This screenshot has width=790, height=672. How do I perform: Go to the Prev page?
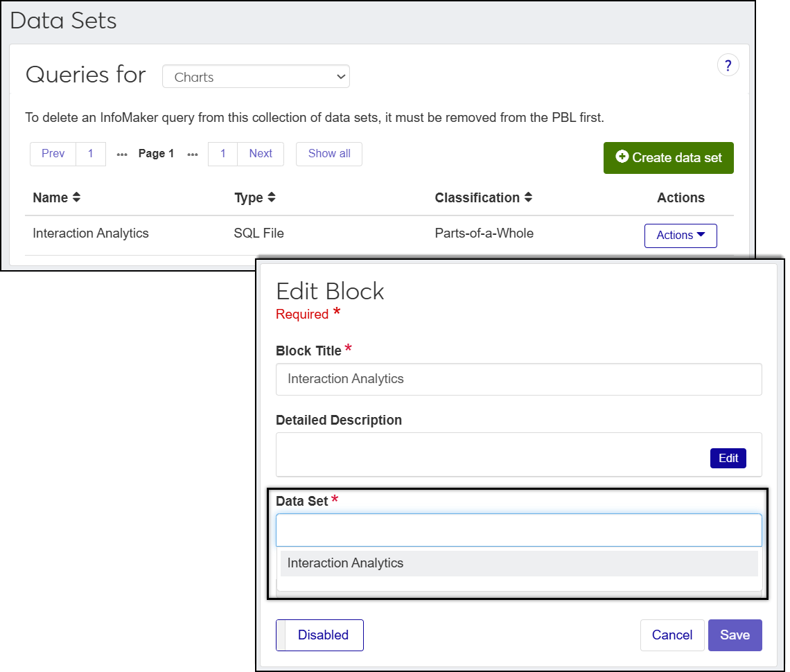click(x=53, y=154)
